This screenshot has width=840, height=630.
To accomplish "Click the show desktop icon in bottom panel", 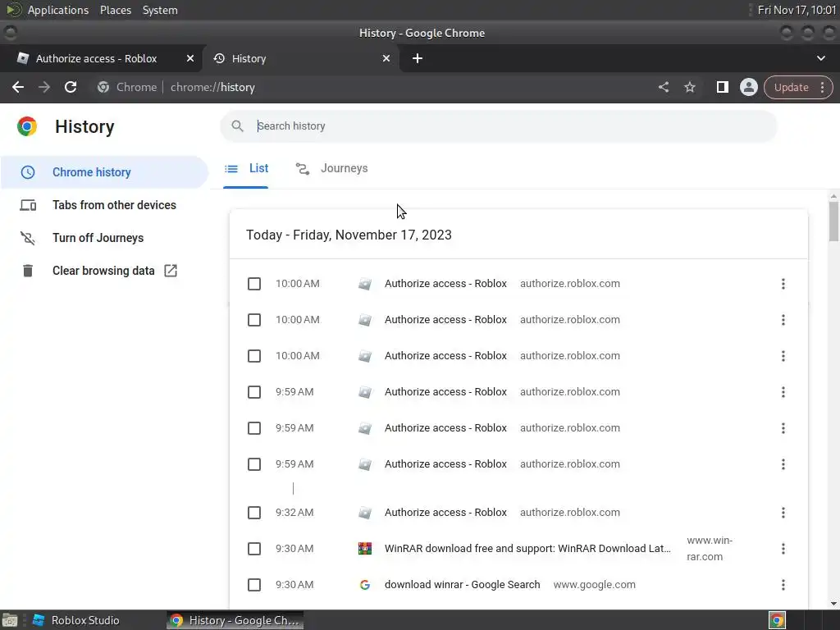I will (x=10, y=620).
